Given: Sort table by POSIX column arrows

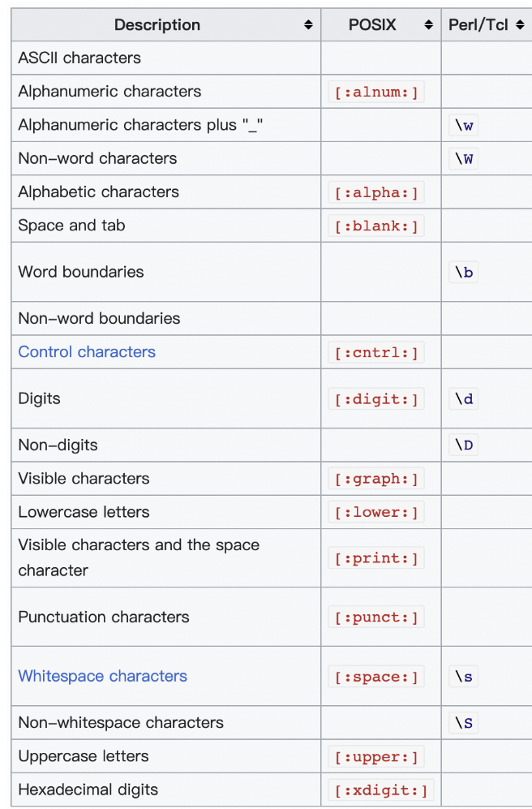Looking at the screenshot, I should (x=428, y=25).
